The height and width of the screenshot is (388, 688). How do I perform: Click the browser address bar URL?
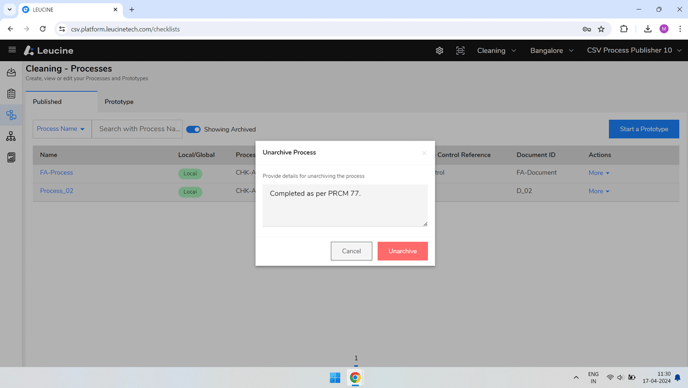pyautogui.click(x=125, y=29)
